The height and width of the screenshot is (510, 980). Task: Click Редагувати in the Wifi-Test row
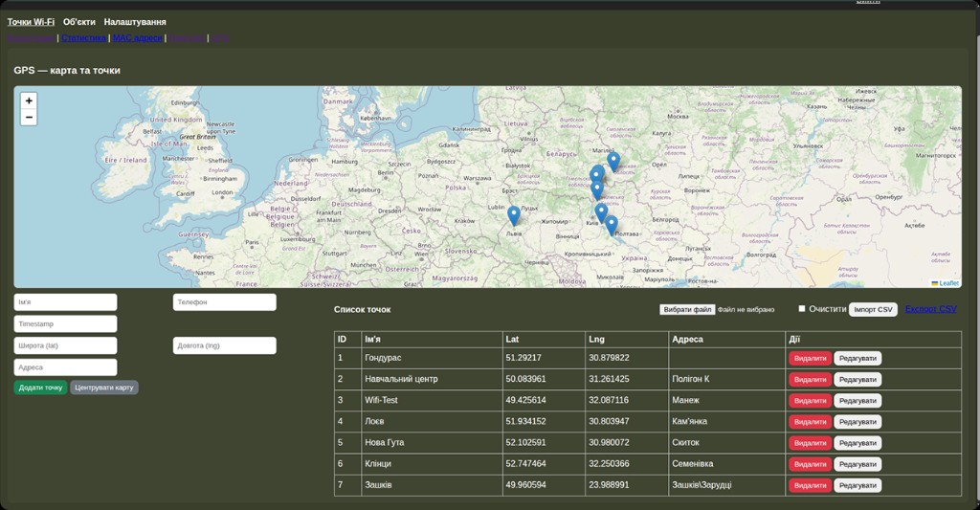tap(857, 401)
